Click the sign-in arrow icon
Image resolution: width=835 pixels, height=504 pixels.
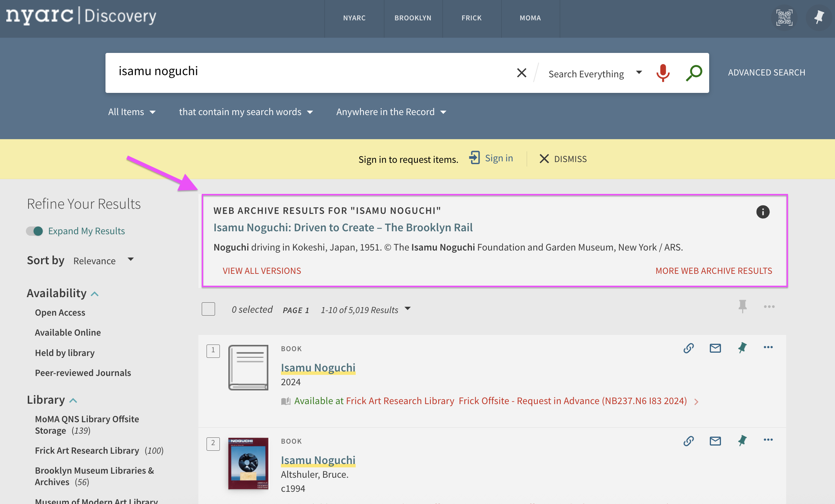474,158
